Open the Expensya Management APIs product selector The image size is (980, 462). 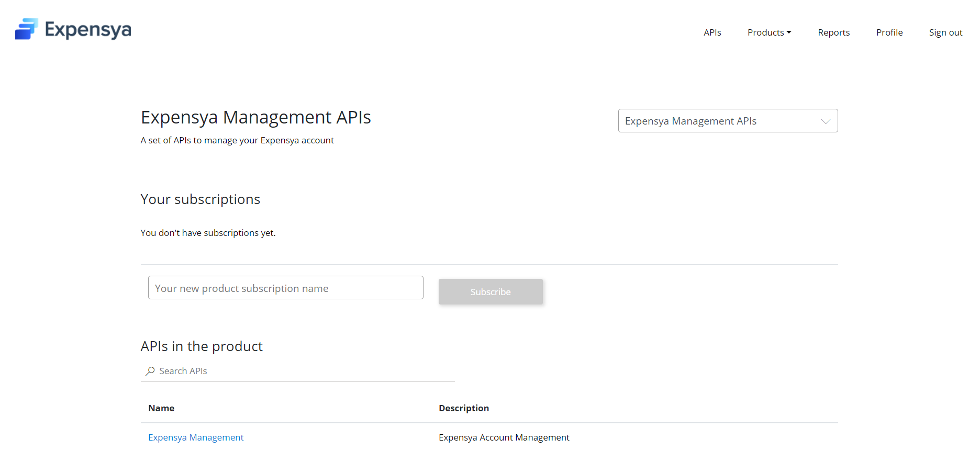(x=728, y=121)
